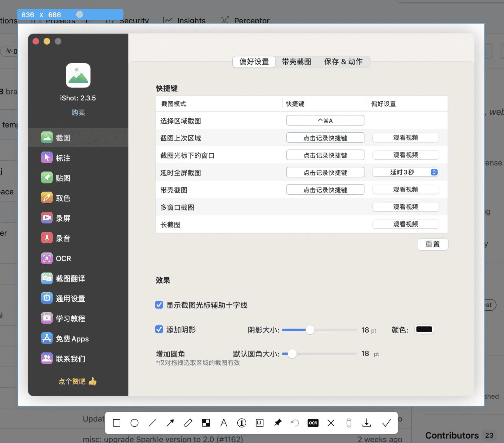Pin screenshot with the pushpin icon
This screenshot has height=443, width=504.
[278, 423]
